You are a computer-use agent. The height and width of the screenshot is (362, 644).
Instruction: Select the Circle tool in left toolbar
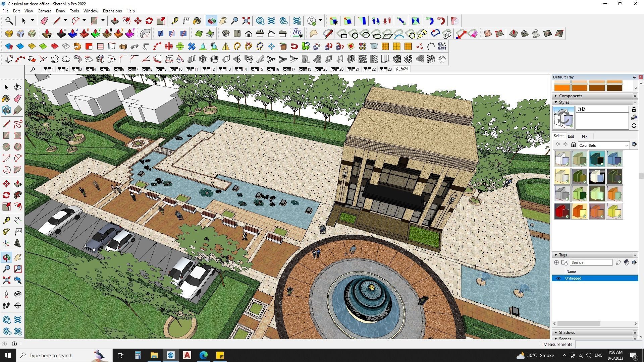coord(6,146)
